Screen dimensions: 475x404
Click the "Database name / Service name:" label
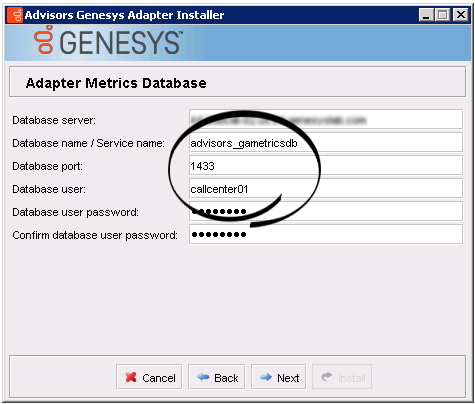(x=89, y=143)
